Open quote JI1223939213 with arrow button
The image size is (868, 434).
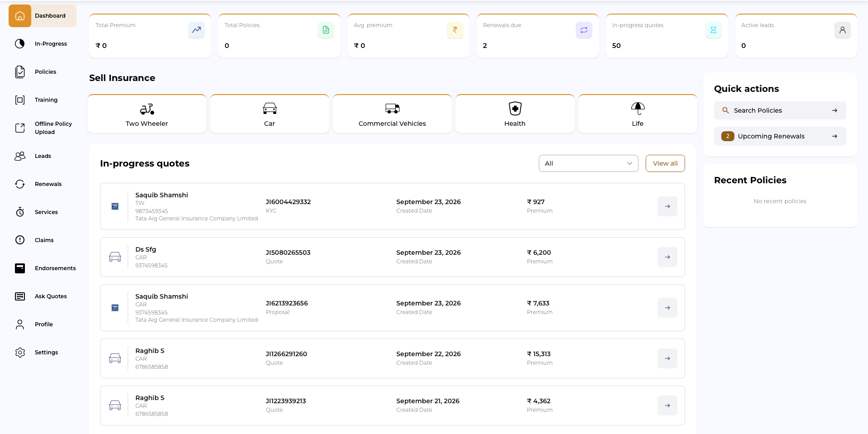click(x=667, y=405)
